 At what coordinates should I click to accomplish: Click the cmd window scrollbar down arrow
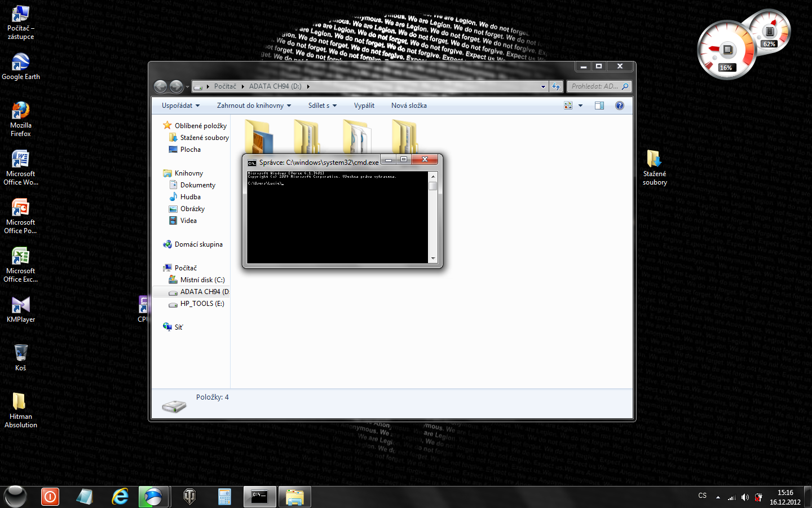tap(433, 259)
